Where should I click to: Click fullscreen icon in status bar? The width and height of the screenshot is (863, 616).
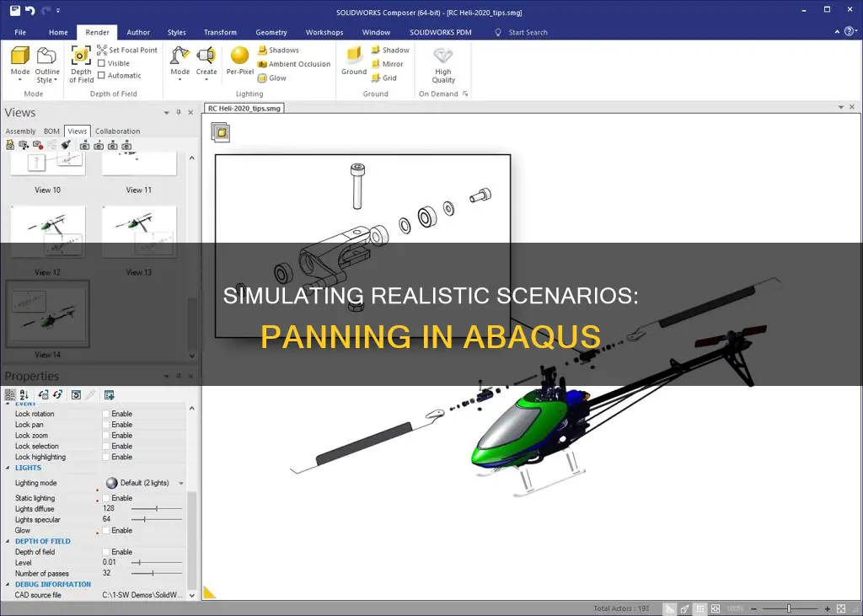(841, 609)
